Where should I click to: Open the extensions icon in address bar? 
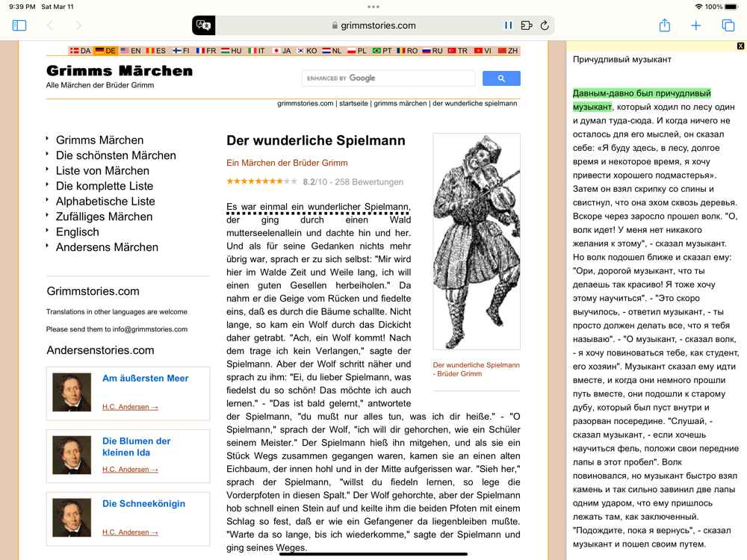coord(527,25)
